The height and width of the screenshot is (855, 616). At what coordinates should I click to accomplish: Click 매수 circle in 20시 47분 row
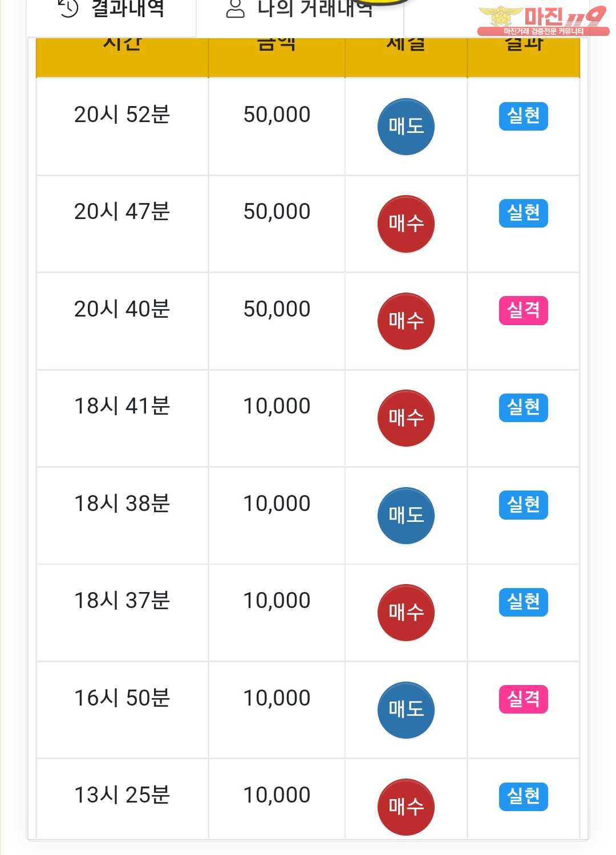(406, 224)
